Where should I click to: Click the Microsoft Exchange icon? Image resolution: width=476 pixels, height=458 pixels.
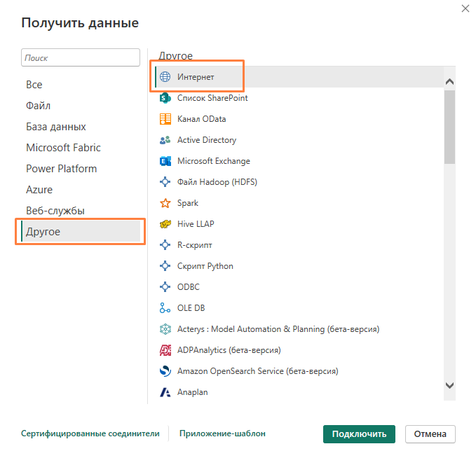(165, 161)
